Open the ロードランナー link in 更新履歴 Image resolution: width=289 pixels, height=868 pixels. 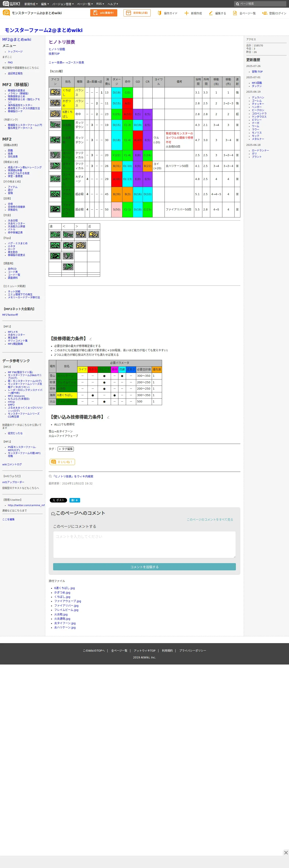pos(260,151)
